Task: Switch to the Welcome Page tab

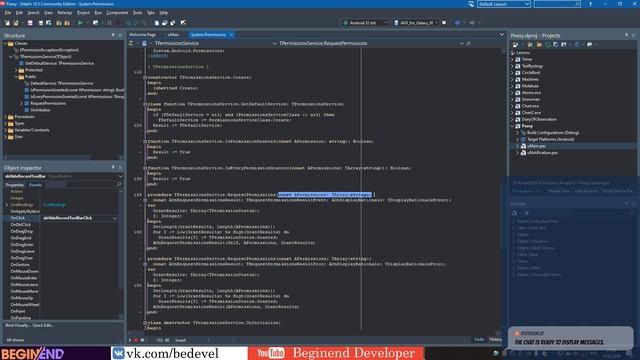Action: (x=142, y=35)
